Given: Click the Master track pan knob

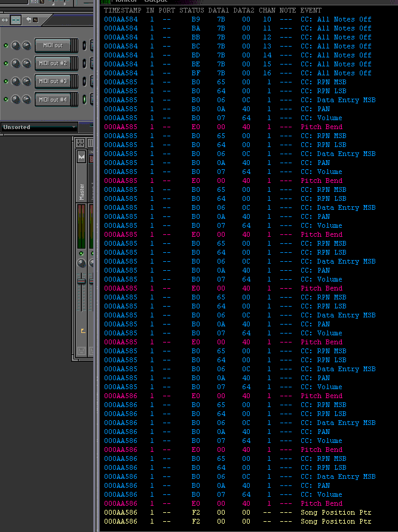Looking at the screenshot, I should pos(81,263).
